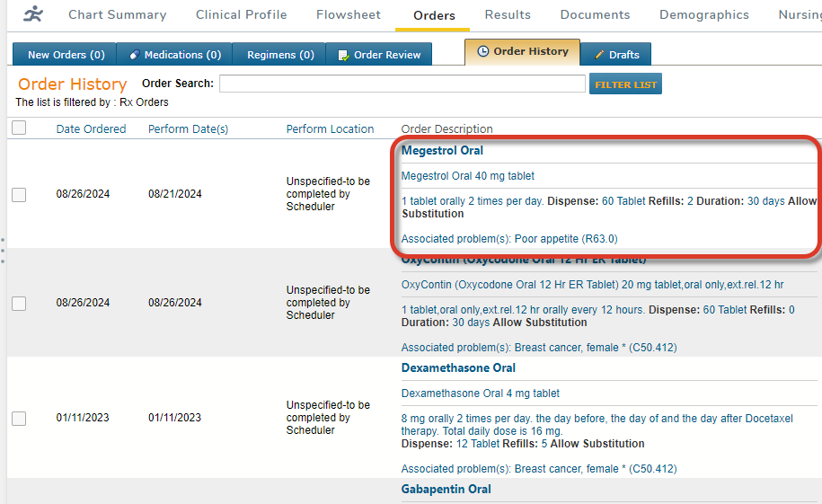Toggle the select-all orders checkbox
This screenshot has width=822, height=504.
pos(19,128)
